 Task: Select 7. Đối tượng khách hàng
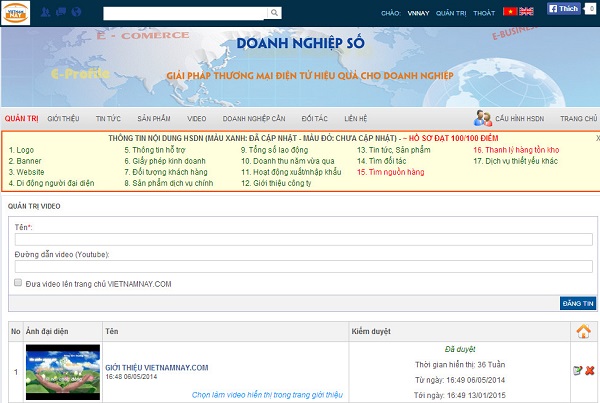[166, 172]
